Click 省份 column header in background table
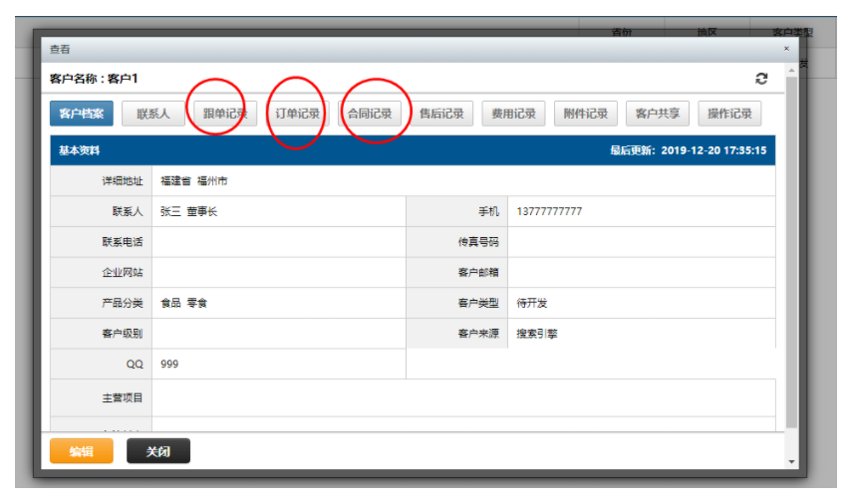The image size is (858, 504). pyautogui.click(x=622, y=32)
